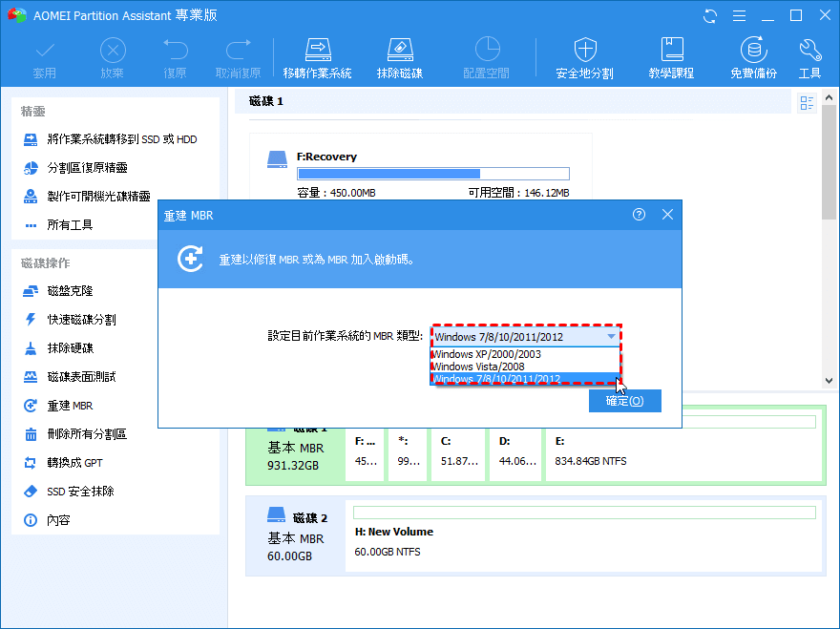
Task: Click the F:Recovery usage bar
Action: [432, 174]
